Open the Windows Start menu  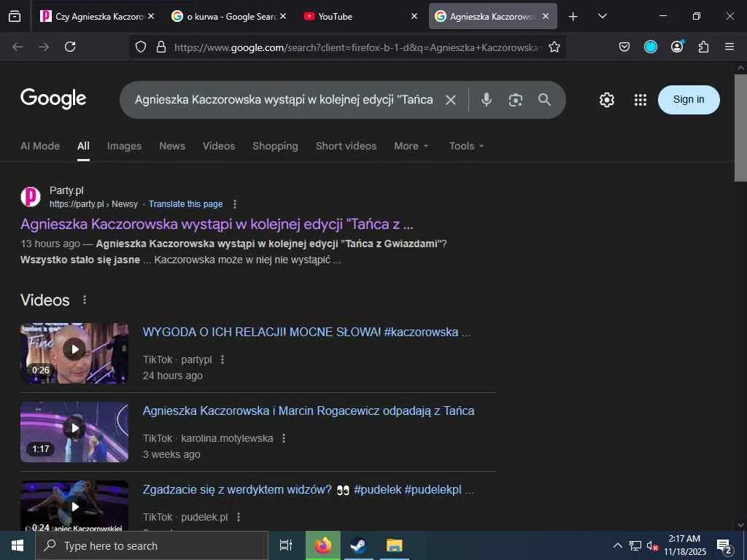(18, 545)
